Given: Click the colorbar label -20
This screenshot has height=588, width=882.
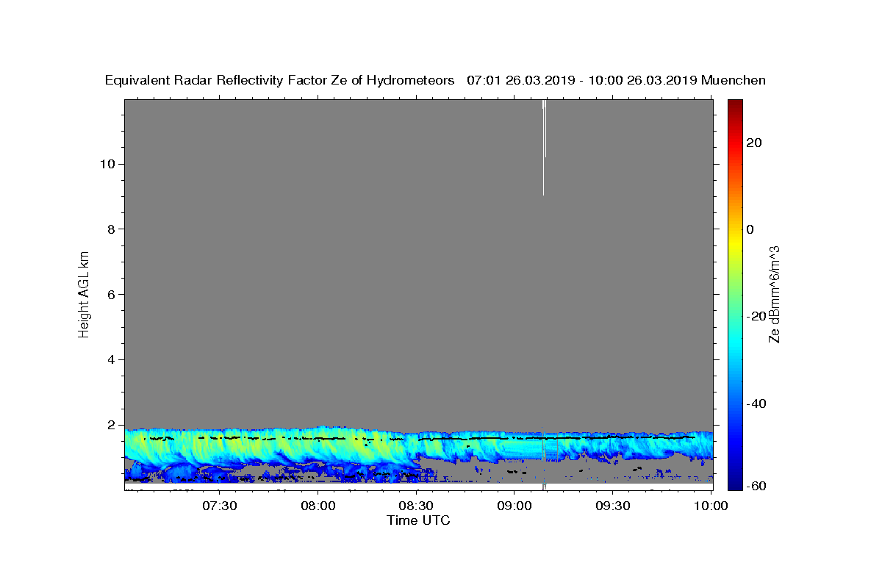Looking at the screenshot, I should (x=755, y=316).
